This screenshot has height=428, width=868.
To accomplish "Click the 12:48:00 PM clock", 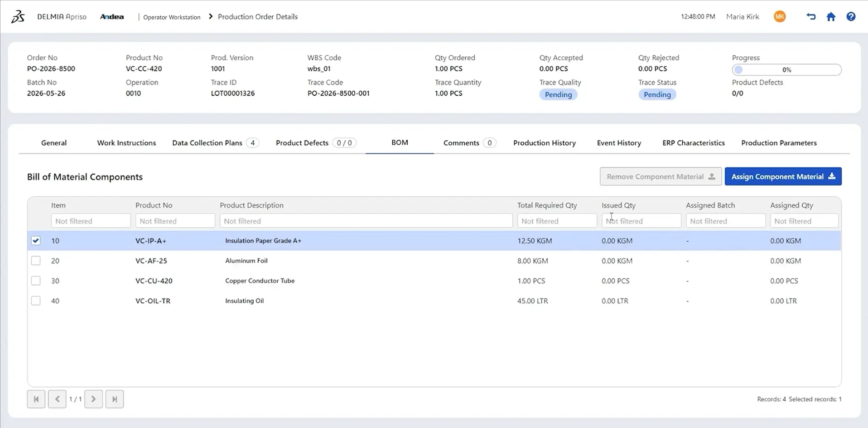I will tap(698, 17).
